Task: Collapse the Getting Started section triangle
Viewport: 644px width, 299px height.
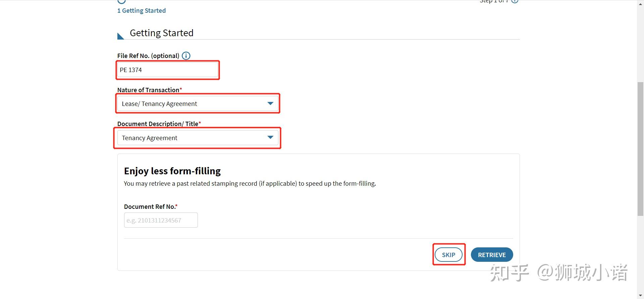Action: click(120, 36)
